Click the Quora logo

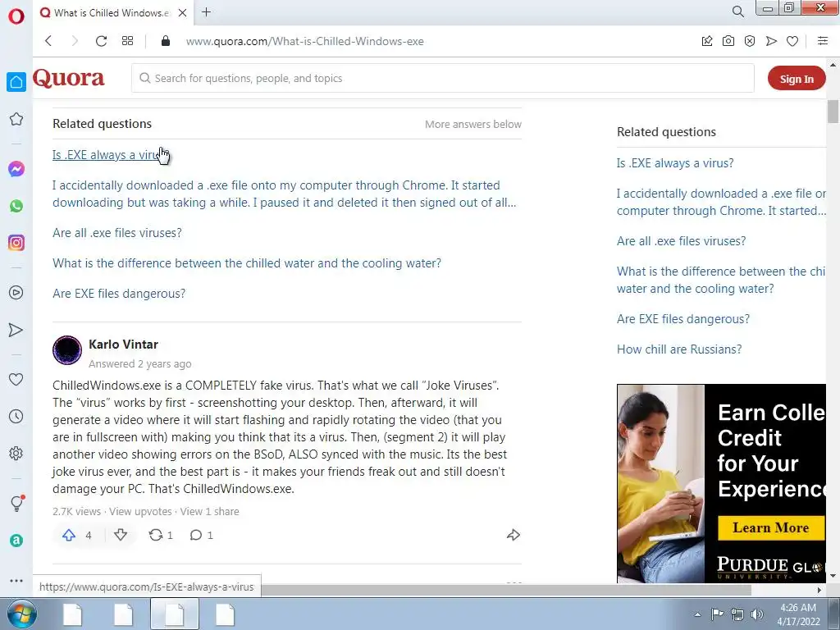69,78
